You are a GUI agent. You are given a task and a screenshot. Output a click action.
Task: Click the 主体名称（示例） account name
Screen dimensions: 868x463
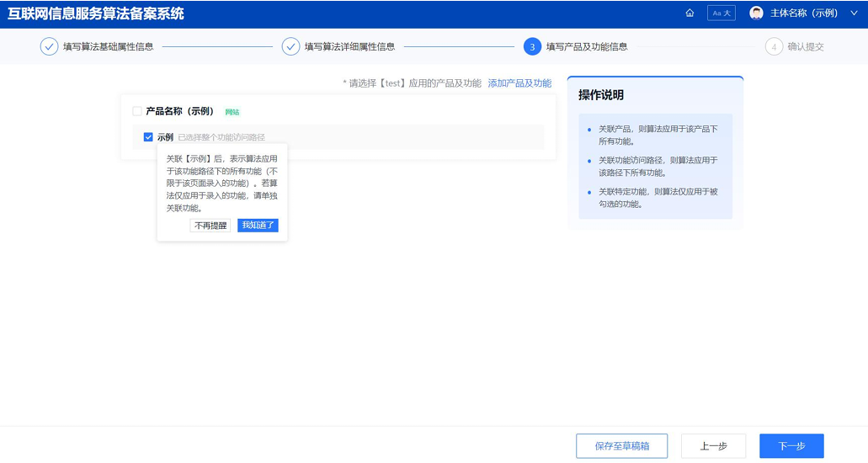803,13
